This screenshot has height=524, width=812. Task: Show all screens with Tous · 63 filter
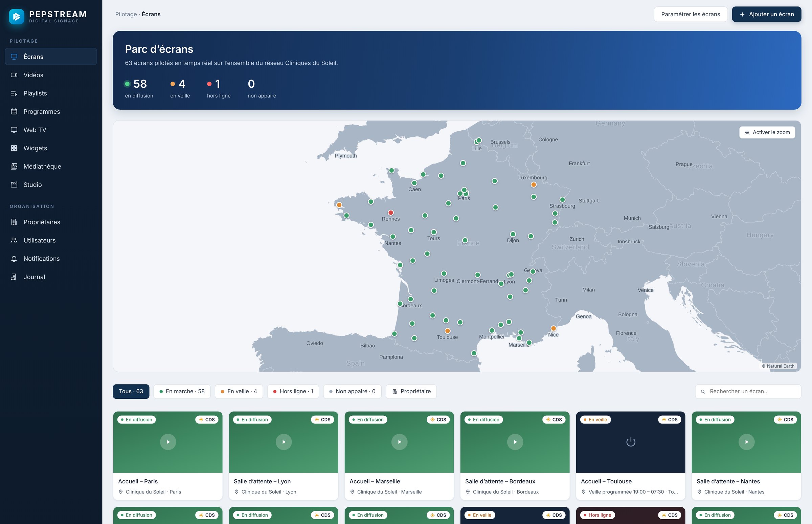[x=131, y=391]
